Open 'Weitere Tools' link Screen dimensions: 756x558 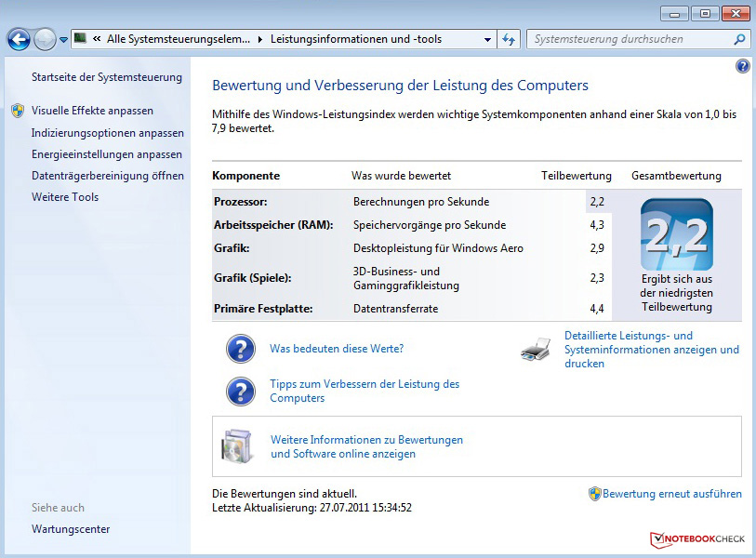coord(65,197)
